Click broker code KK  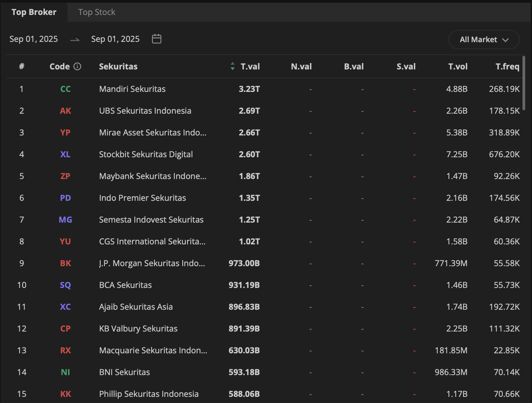pyautogui.click(x=65, y=394)
